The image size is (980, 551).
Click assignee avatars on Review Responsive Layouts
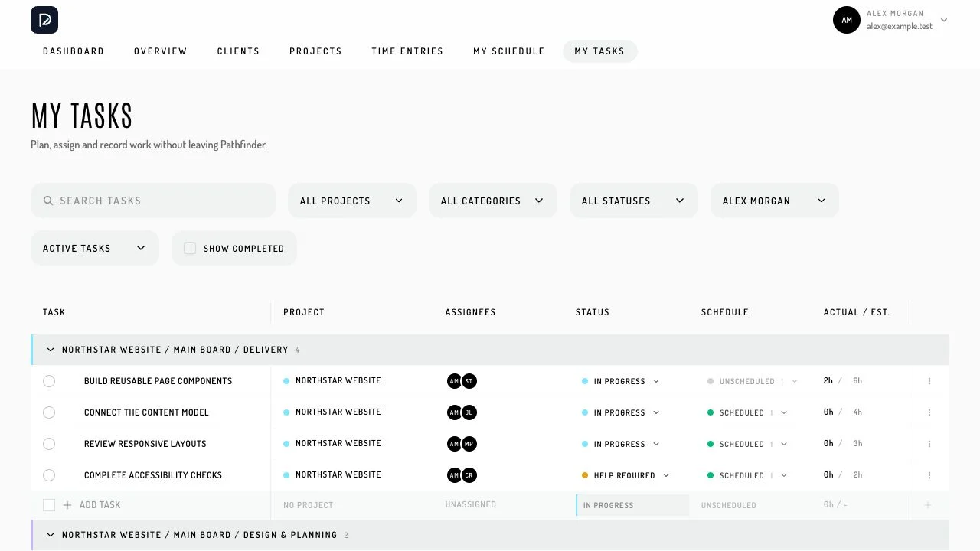tap(462, 444)
